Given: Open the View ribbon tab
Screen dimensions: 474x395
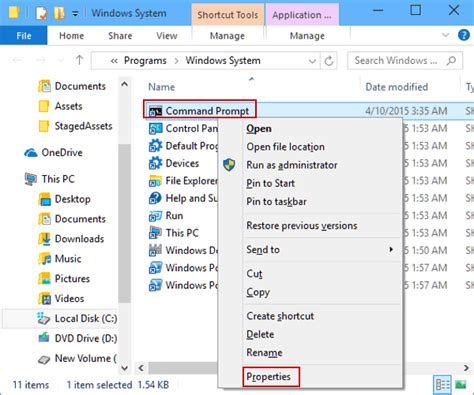Looking at the screenshot, I should (x=167, y=36).
